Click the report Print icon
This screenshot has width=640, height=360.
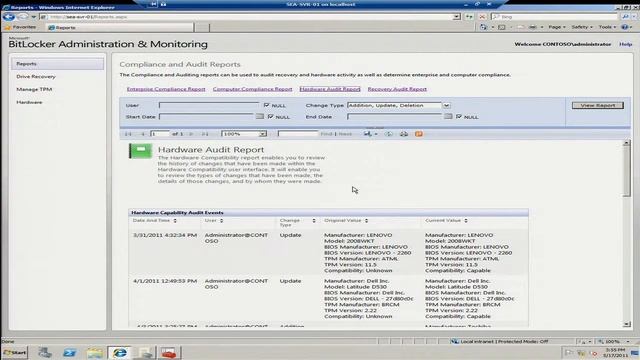click(404, 134)
